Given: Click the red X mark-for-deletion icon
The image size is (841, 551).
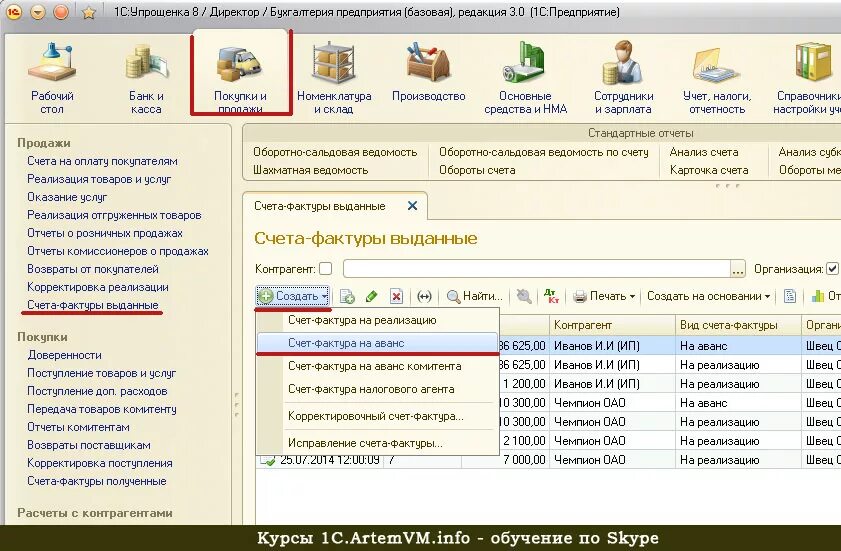Looking at the screenshot, I should (396, 296).
